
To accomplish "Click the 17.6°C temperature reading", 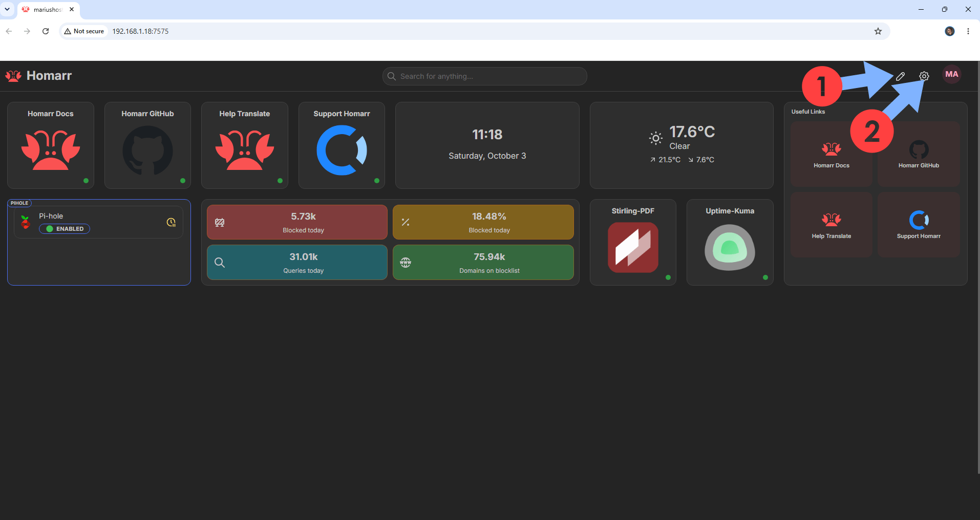I will [692, 132].
